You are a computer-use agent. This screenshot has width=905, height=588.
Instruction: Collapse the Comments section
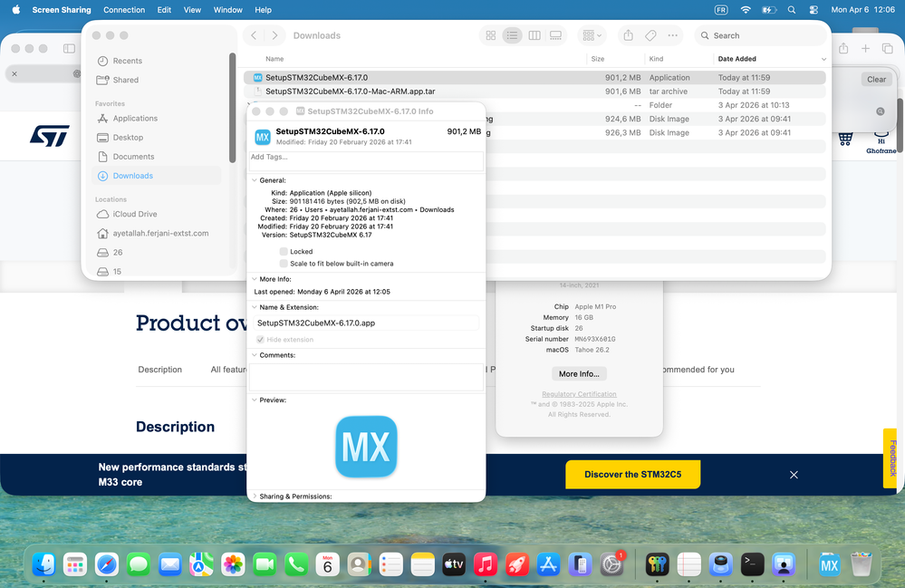tap(255, 355)
